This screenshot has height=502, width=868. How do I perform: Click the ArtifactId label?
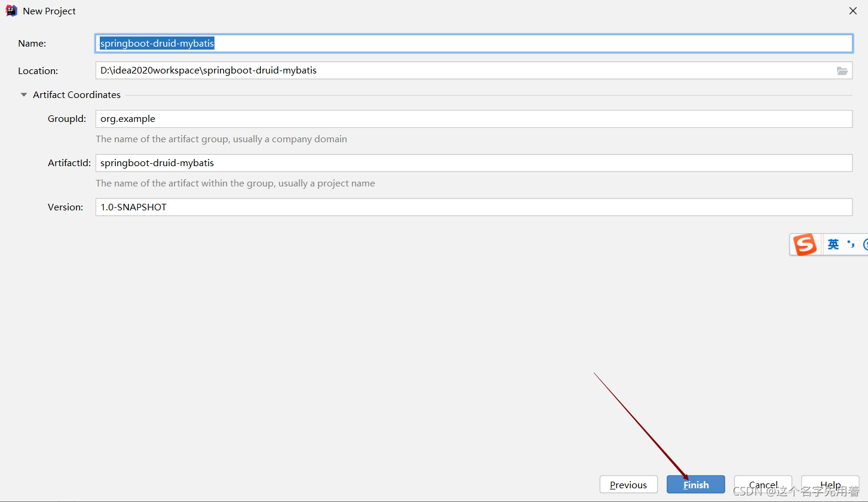tap(69, 163)
